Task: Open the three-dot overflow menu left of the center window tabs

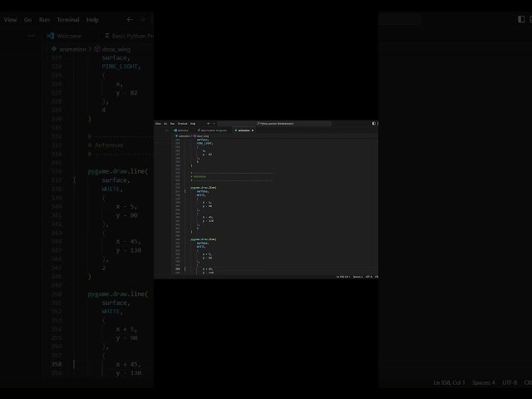Action: (166, 131)
